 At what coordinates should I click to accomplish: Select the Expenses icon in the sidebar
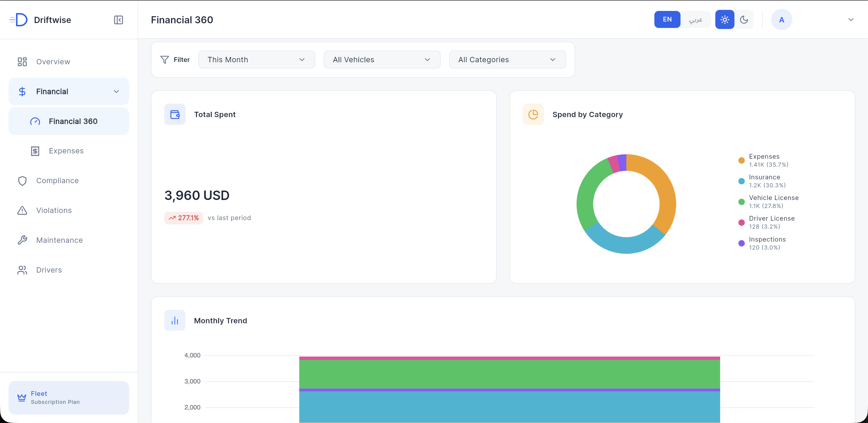(35, 150)
